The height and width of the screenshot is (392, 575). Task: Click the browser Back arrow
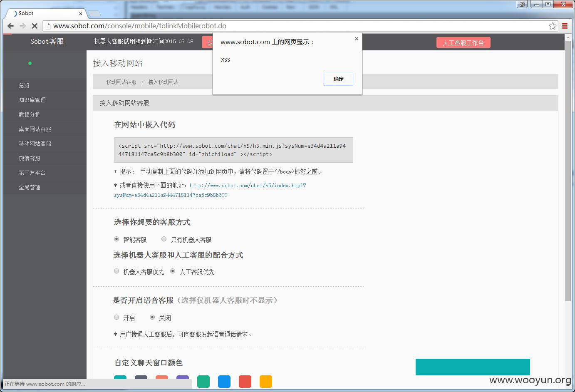tap(11, 26)
